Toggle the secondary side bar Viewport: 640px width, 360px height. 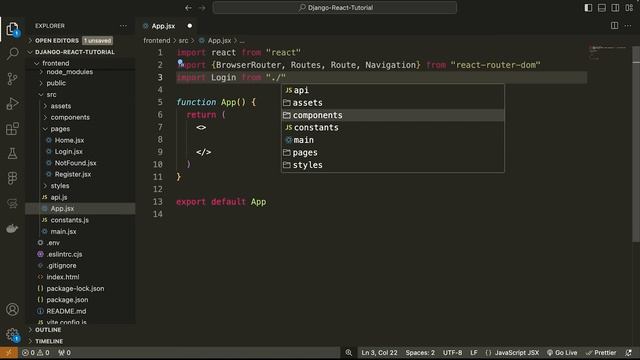coord(615,8)
